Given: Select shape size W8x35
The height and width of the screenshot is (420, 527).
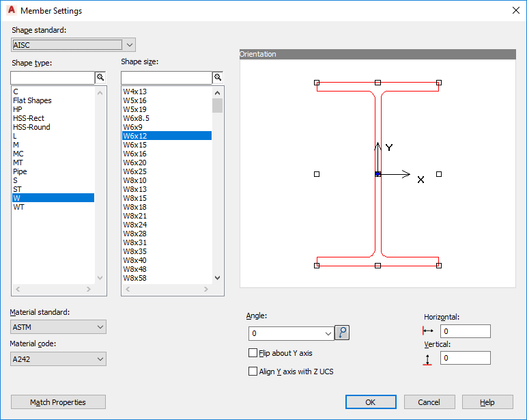Looking at the screenshot, I should [167, 251].
